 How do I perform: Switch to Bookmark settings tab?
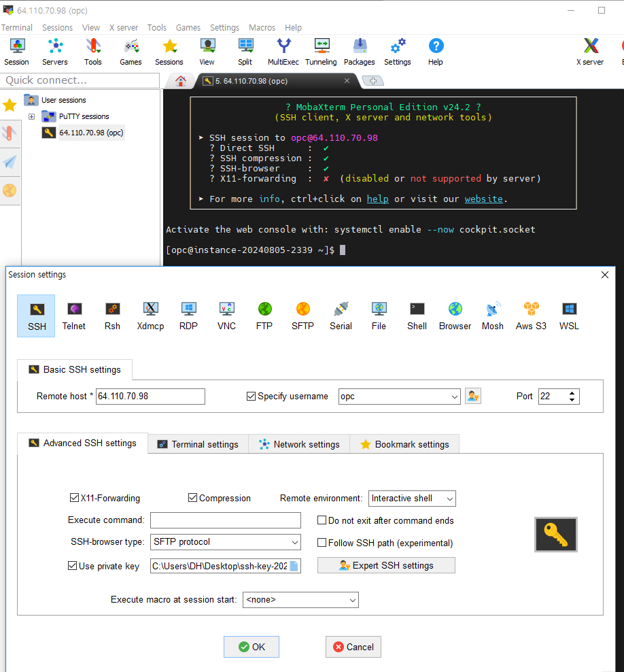(x=404, y=444)
